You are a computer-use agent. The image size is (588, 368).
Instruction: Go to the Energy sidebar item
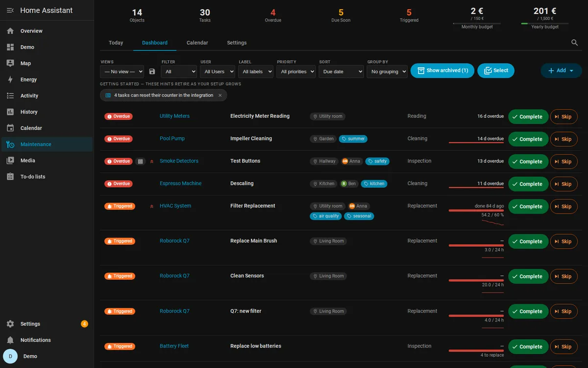pyautogui.click(x=47, y=79)
